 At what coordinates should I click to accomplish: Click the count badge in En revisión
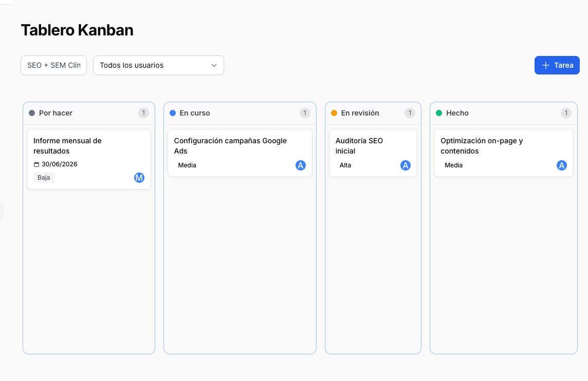pyautogui.click(x=410, y=113)
